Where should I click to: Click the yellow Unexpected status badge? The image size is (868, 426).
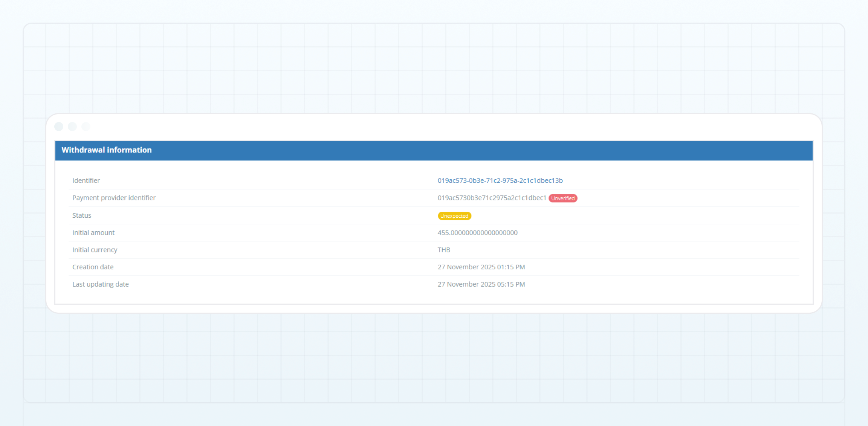coord(454,216)
